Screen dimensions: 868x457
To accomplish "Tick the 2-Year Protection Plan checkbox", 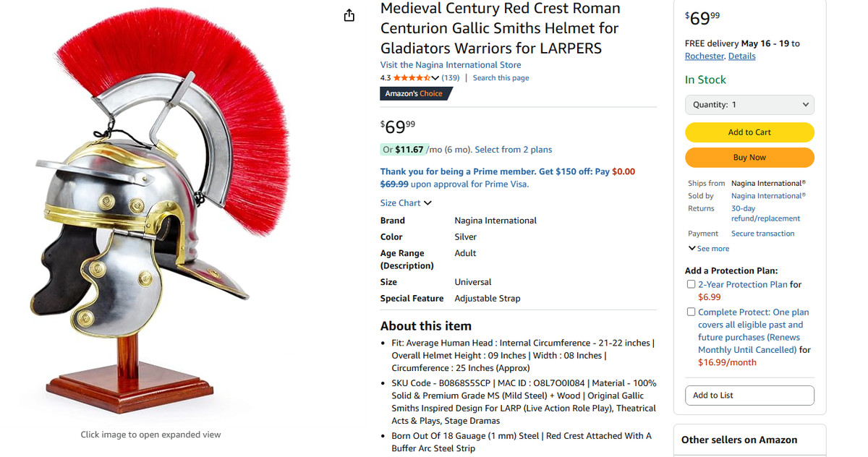I will click(x=691, y=285).
